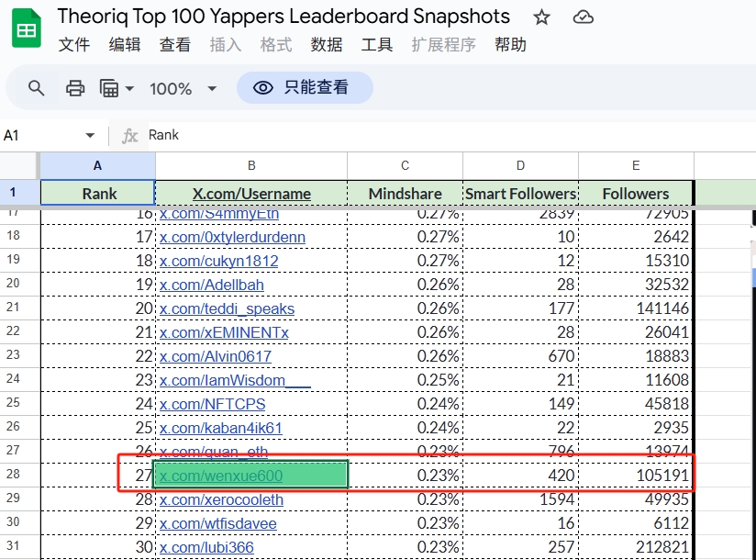756x560 pixels.
Task: Open link x.com/wenxue600
Action: [221, 476]
